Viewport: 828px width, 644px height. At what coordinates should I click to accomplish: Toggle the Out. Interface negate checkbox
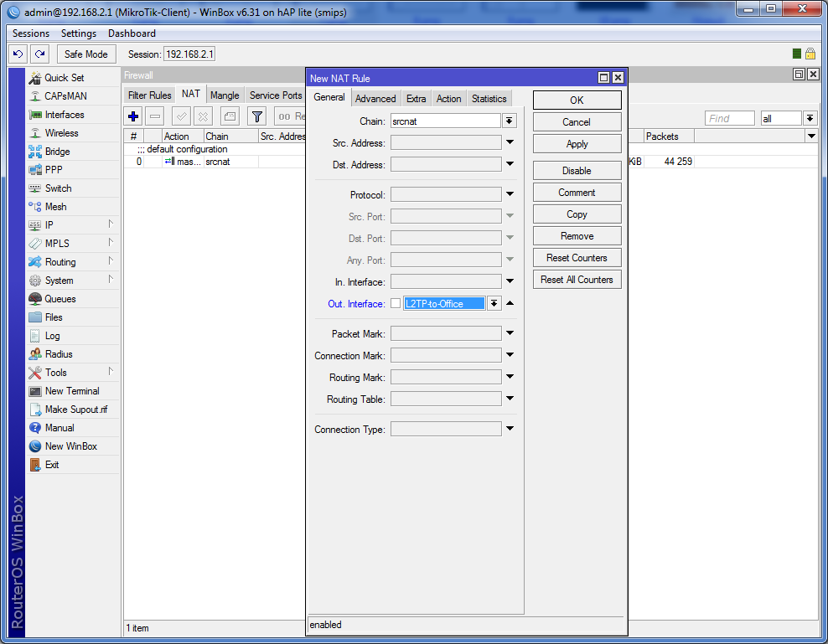(396, 303)
